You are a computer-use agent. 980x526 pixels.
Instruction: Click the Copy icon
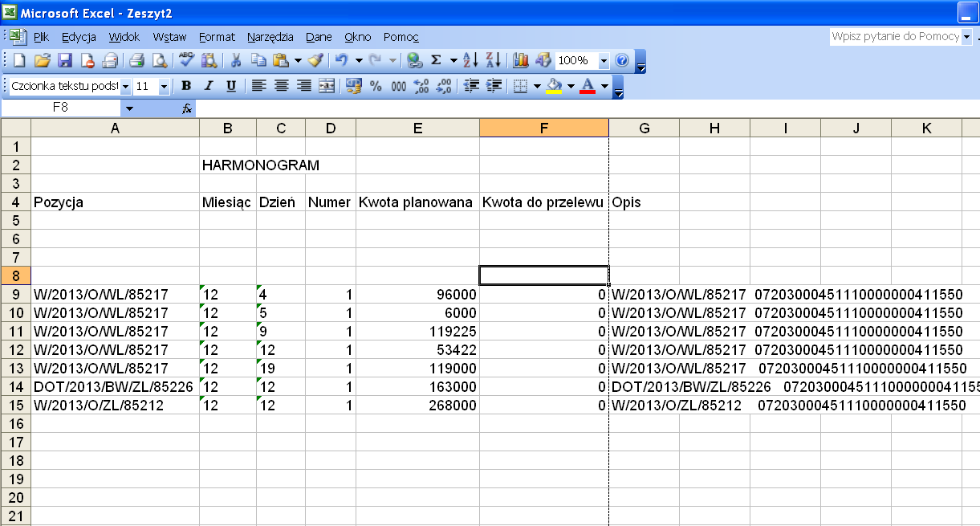pyautogui.click(x=258, y=60)
